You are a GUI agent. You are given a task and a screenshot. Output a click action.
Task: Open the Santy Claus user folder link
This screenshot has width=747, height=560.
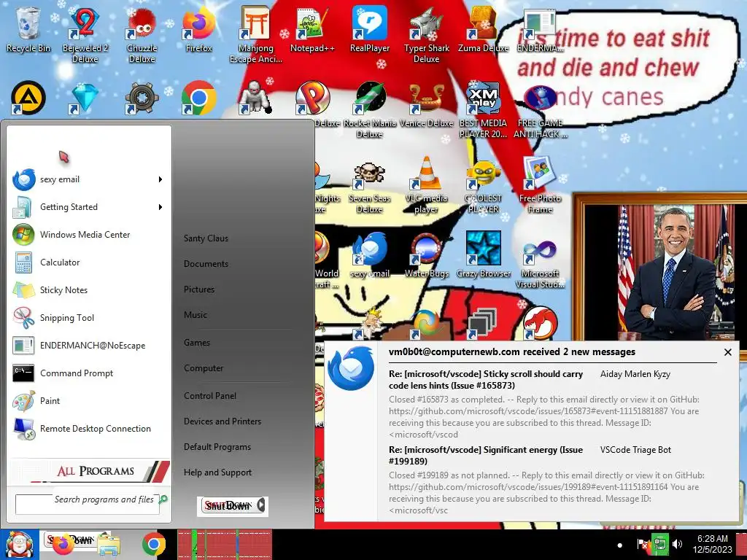point(206,238)
